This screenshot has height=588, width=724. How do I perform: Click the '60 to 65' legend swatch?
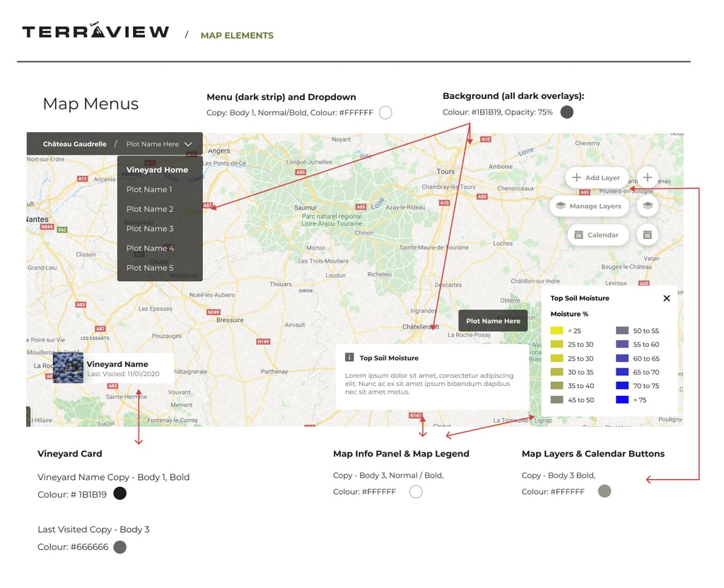[622, 358]
